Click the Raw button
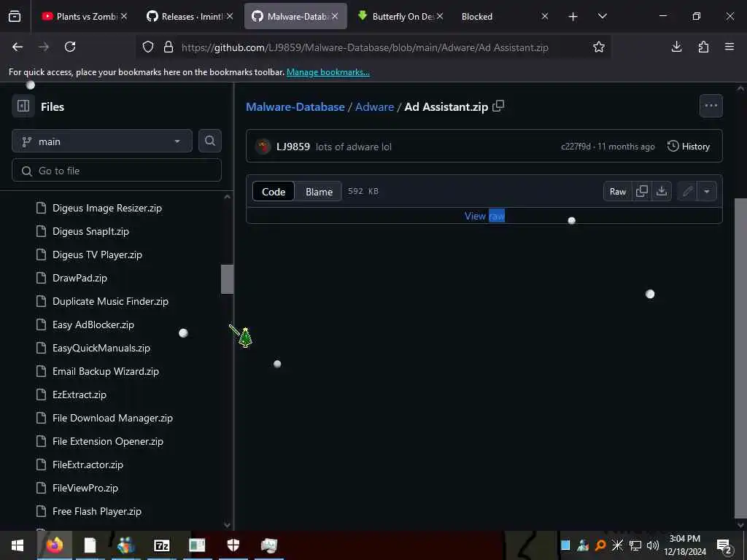The image size is (747, 560). [617, 192]
